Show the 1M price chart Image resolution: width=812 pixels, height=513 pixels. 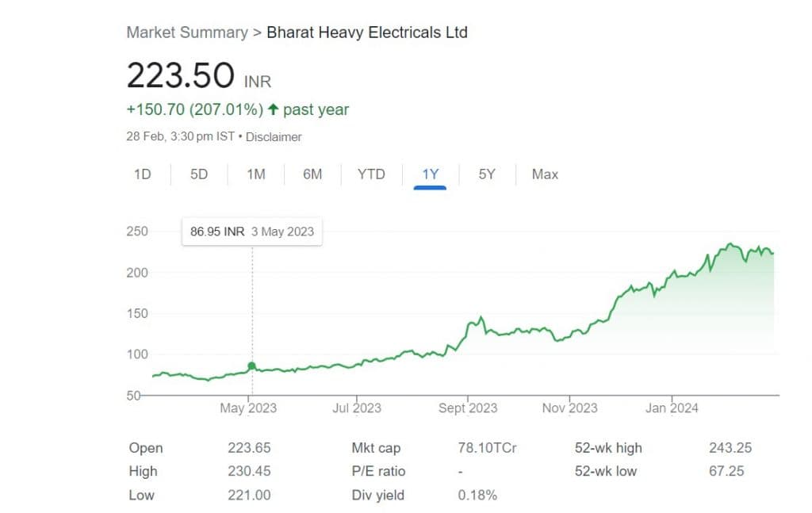(x=255, y=174)
